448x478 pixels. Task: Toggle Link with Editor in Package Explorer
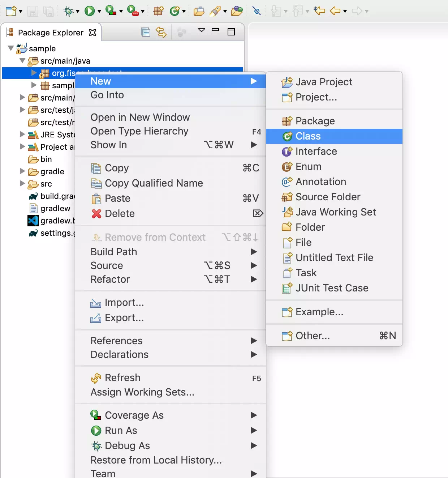[161, 33]
